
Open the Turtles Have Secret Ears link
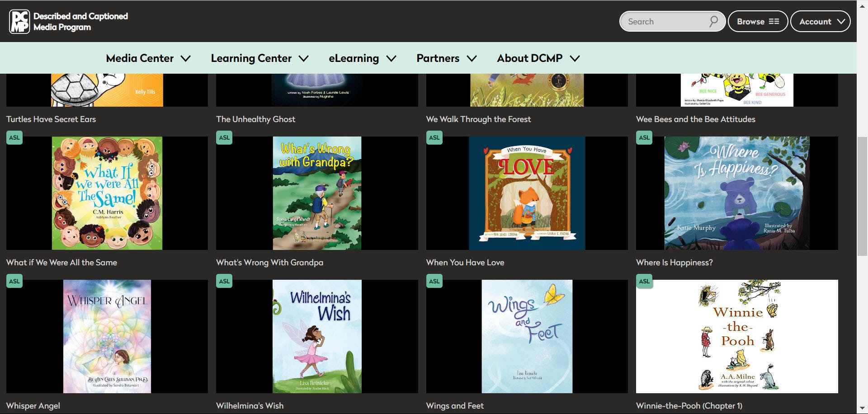pyautogui.click(x=51, y=119)
